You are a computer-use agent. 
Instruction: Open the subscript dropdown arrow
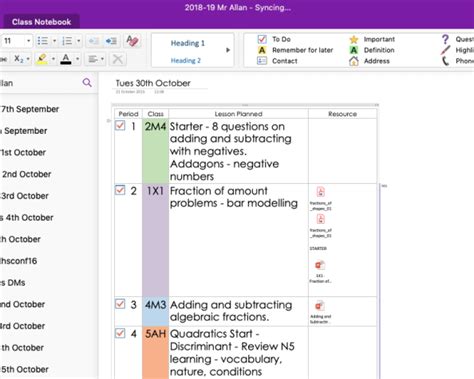click(x=28, y=59)
